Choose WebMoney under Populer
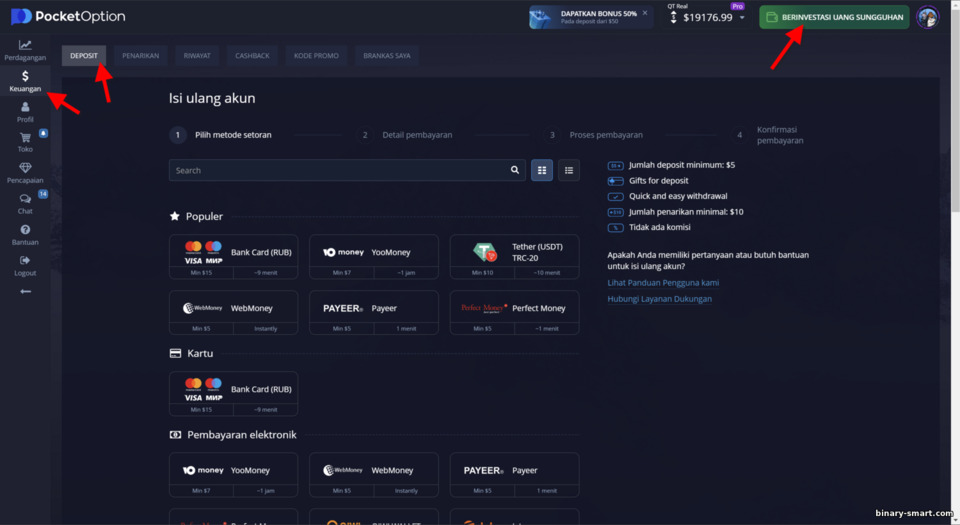The height and width of the screenshot is (525, 960). (x=233, y=313)
